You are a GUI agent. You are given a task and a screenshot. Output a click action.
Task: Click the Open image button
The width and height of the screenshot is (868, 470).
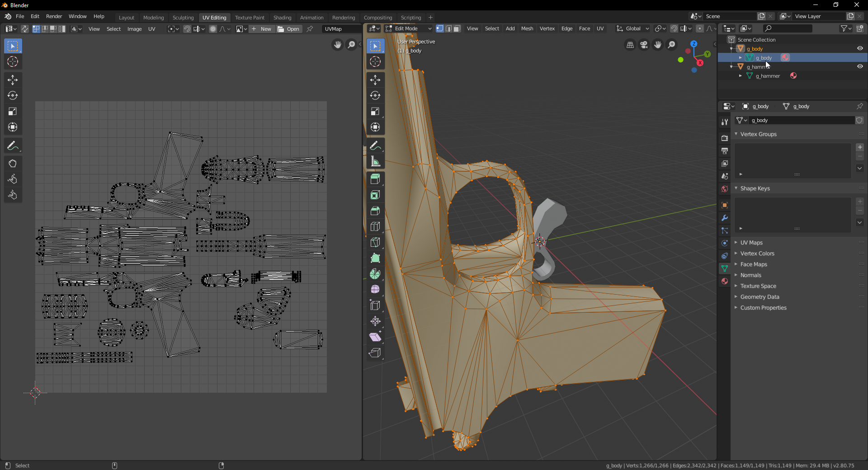pyautogui.click(x=289, y=29)
